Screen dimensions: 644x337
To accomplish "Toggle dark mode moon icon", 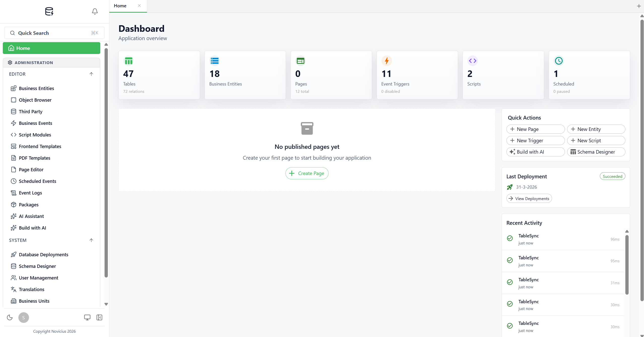I will click(x=10, y=317).
